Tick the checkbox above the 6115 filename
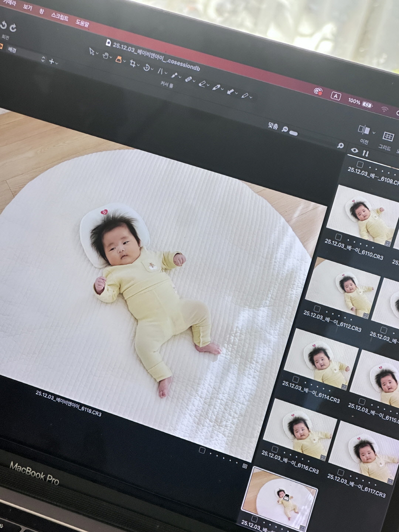The width and height of the screenshot is (399, 532). coord(362,402)
